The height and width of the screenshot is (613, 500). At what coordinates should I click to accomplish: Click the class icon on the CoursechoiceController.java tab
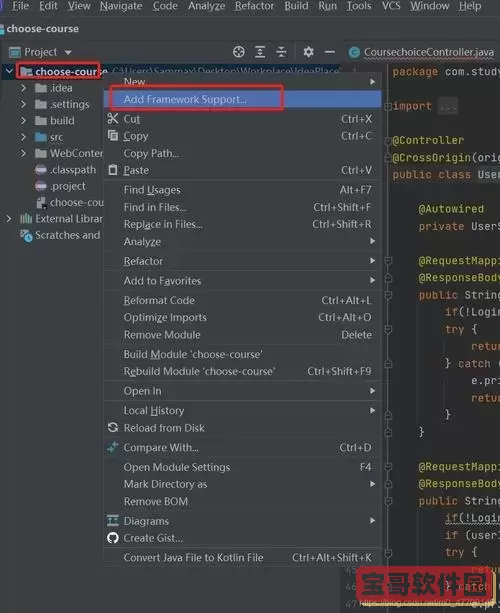(354, 52)
